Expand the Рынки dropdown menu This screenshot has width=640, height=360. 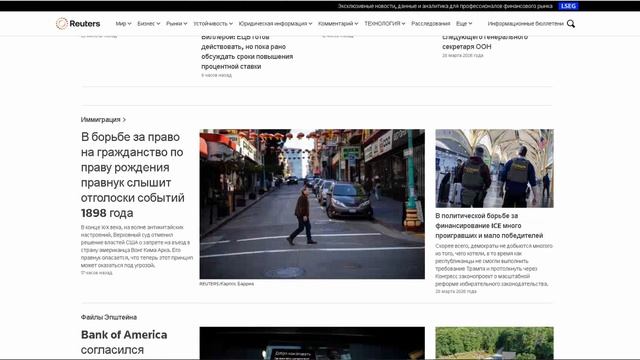point(176,24)
